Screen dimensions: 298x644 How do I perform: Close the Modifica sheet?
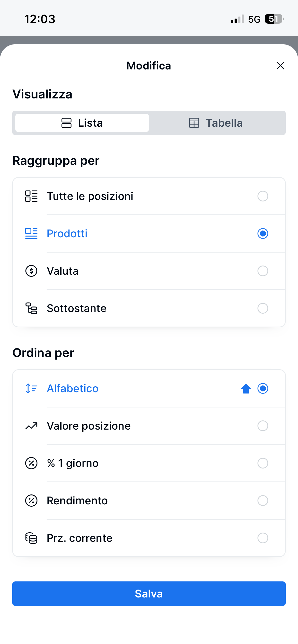pos(280,66)
